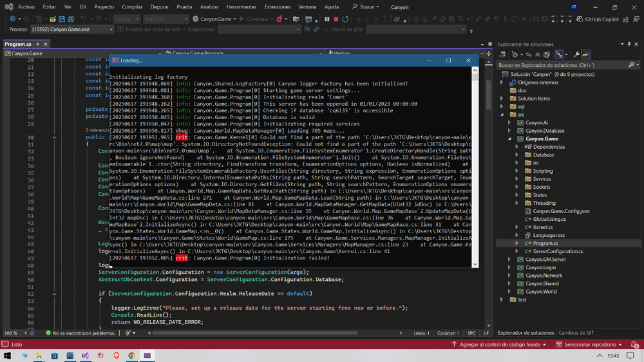Switch to the Cambios de GIT tab

576,332
